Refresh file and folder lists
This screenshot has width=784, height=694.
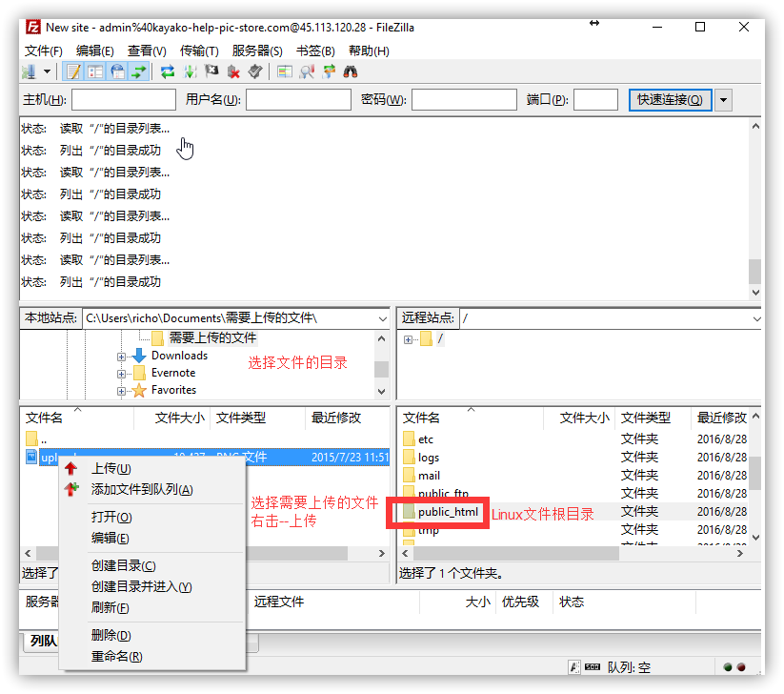168,72
